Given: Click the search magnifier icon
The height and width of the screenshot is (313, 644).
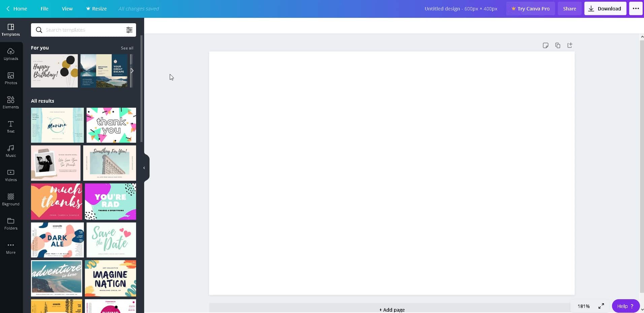Looking at the screenshot, I should [x=39, y=30].
